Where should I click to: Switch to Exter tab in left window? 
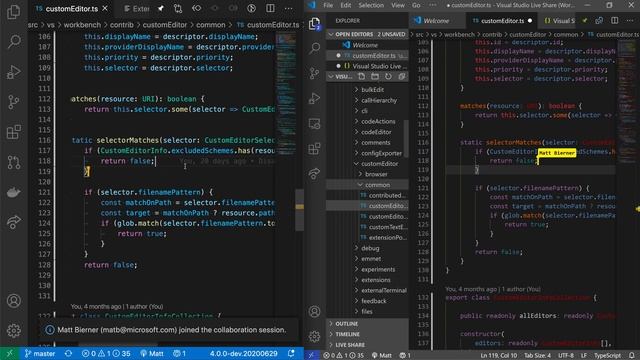pyautogui.click(x=137, y=9)
